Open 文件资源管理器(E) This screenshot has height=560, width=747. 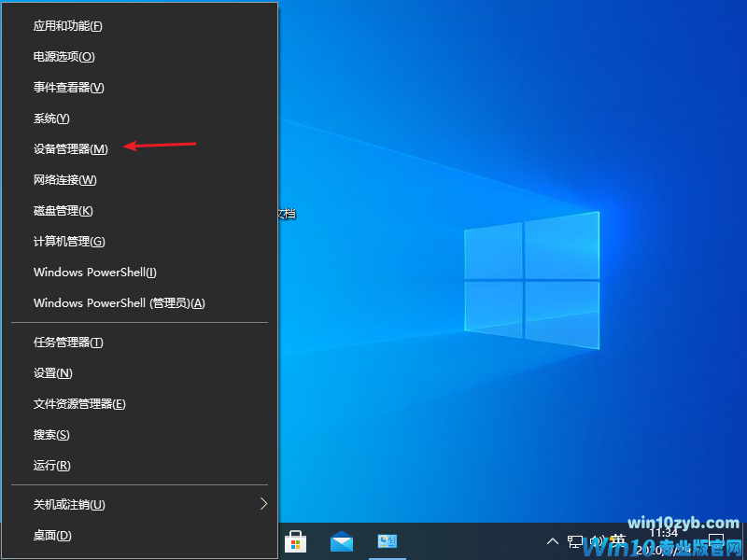point(79,404)
